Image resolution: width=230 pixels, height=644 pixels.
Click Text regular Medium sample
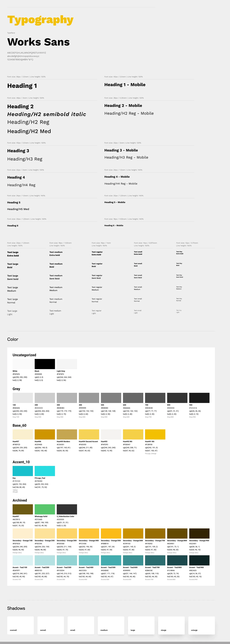point(97,288)
